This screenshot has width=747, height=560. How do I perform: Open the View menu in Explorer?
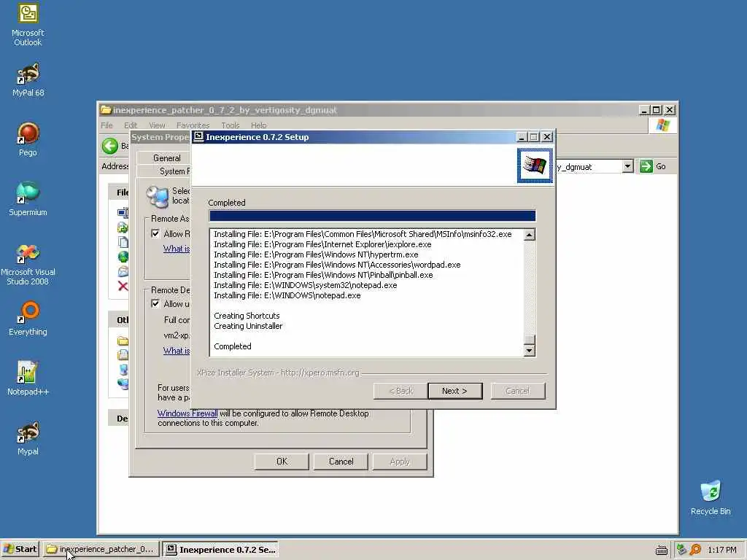(x=157, y=125)
